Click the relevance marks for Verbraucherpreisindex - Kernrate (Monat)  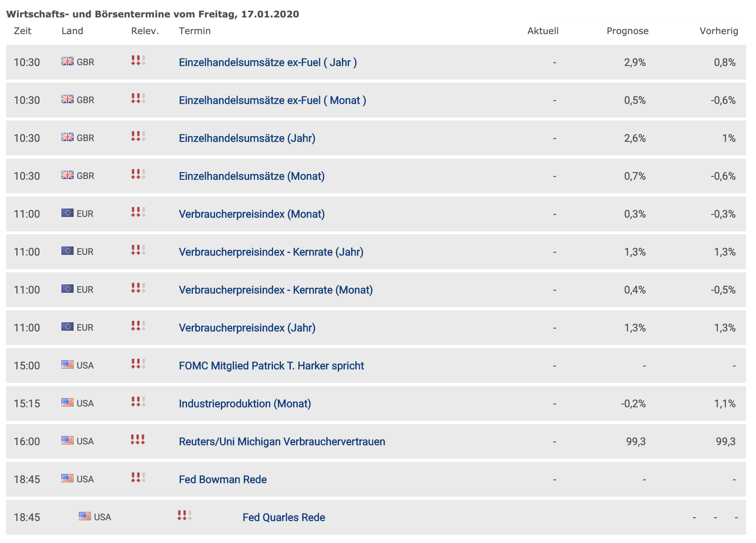138,288
